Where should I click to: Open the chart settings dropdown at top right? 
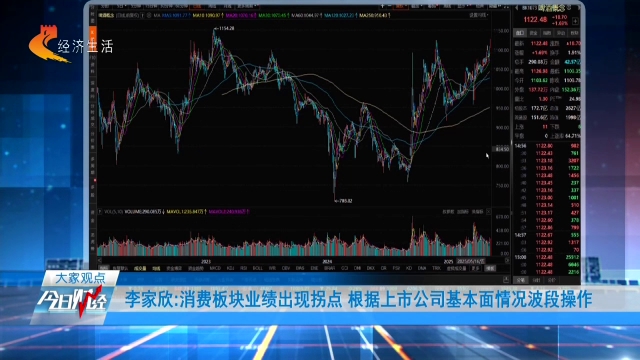pos(478,15)
